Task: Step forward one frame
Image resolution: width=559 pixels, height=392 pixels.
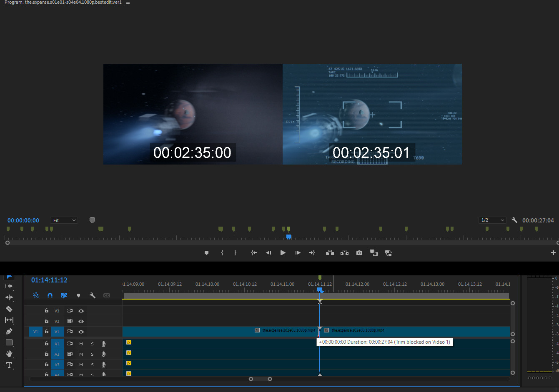Action: tap(298, 253)
